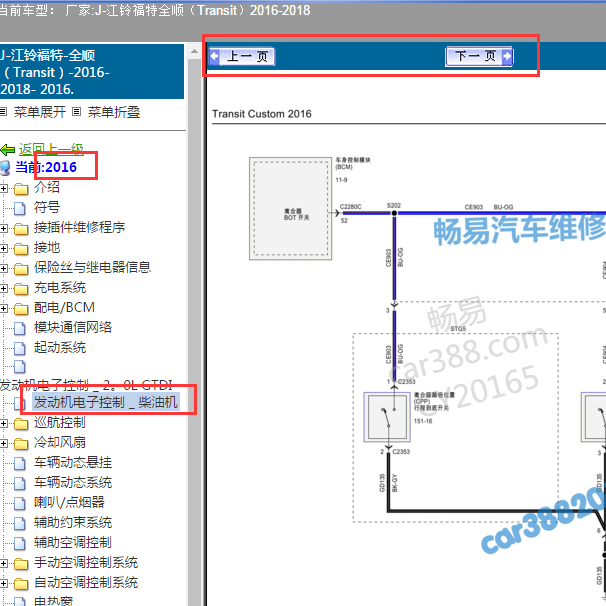Collapse all menus via 菜单折叠
The height and width of the screenshot is (606, 606).
(114, 112)
